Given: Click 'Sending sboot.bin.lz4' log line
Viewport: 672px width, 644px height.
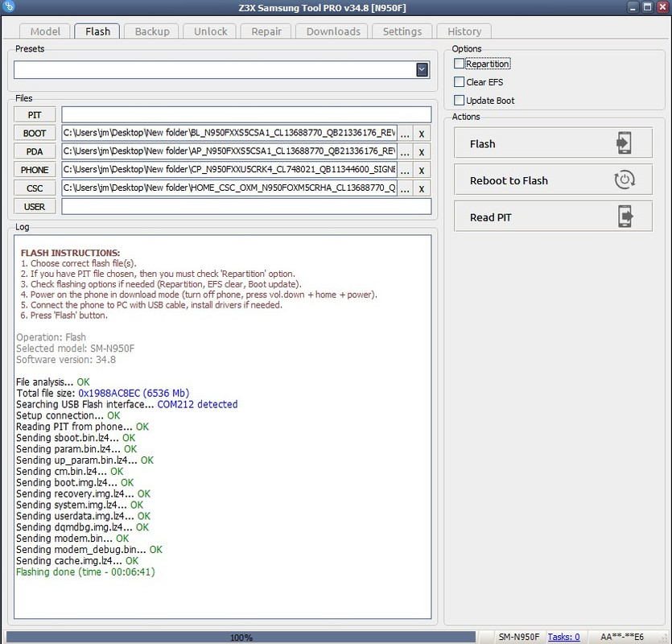Looking at the screenshot, I should pos(76,438).
